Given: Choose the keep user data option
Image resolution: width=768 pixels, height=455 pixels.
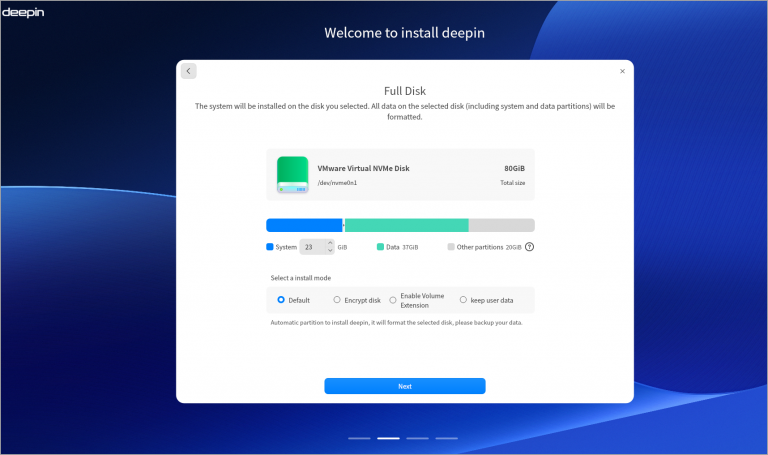Looking at the screenshot, I should click(463, 300).
